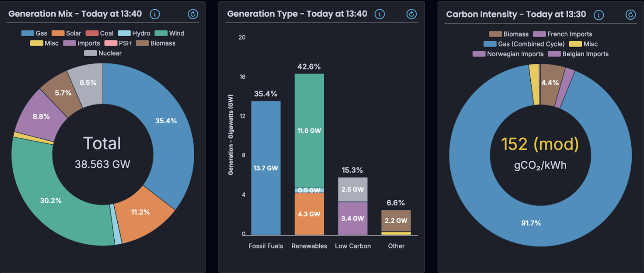Viewport: 644px width, 273px height.
Task: Toggle the Nuclear legend entry
Action: (103, 53)
